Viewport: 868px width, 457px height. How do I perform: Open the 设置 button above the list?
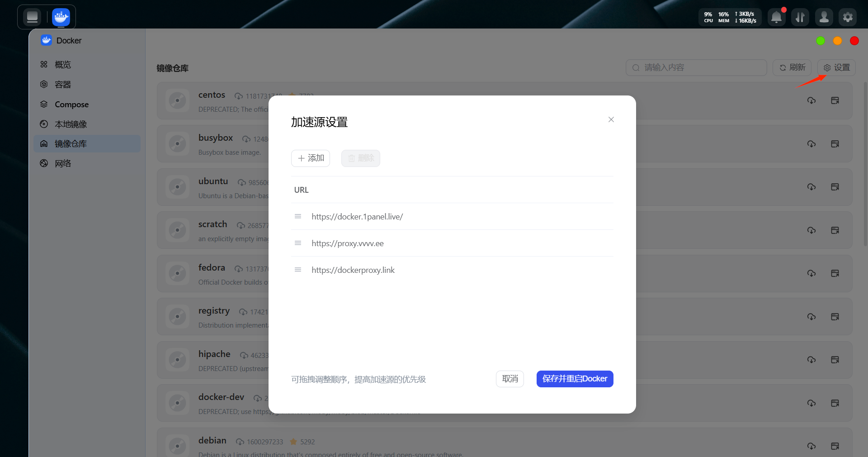tap(836, 67)
